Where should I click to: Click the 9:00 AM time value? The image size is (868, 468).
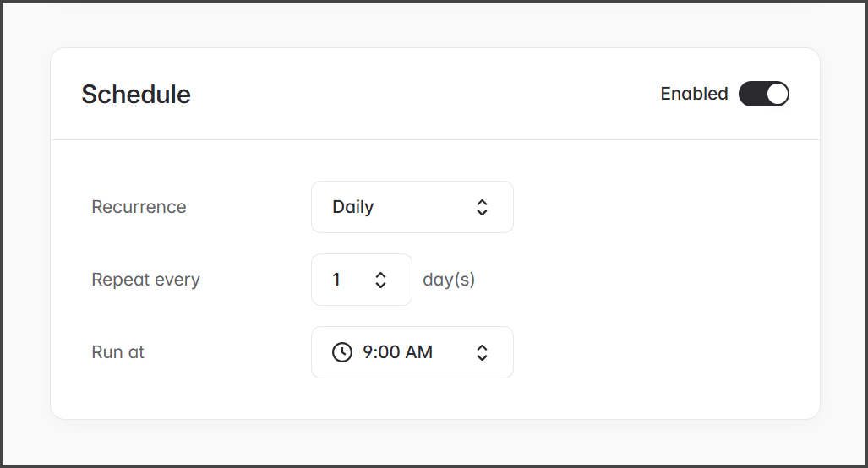coord(397,352)
